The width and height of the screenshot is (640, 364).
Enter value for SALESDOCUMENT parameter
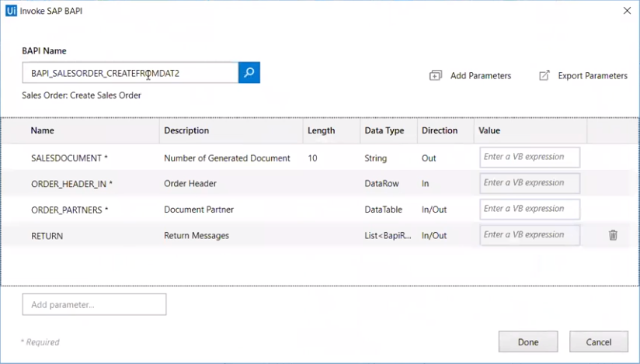[530, 157]
